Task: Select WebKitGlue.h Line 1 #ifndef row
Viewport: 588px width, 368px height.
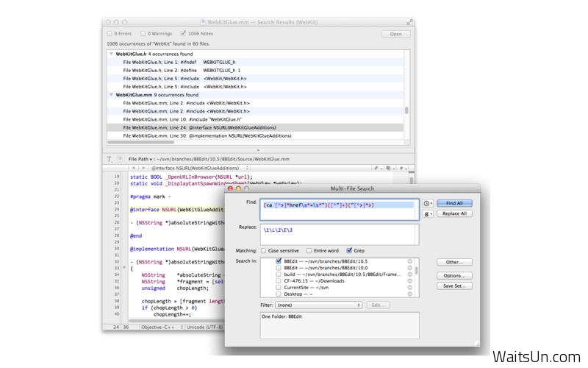Action: [255, 63]
